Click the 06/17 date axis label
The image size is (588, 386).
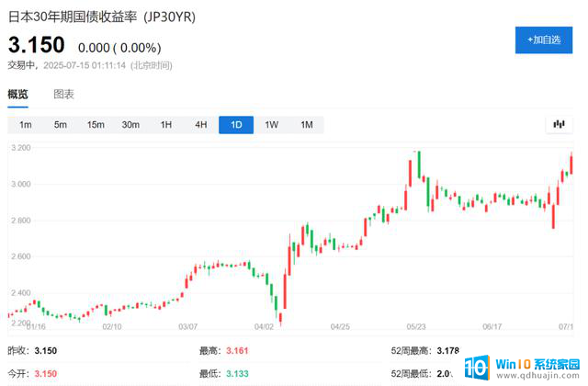[492, 327]
